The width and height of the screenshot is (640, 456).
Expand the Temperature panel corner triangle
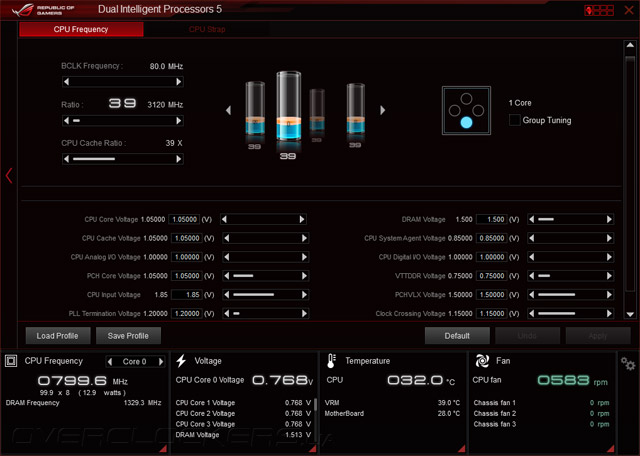point(462,449)
